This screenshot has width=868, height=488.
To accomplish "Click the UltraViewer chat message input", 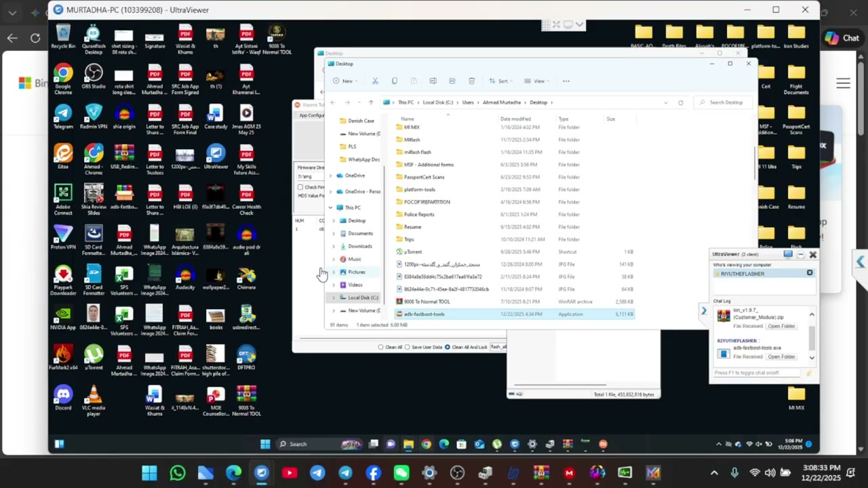I will coord(757,373).
